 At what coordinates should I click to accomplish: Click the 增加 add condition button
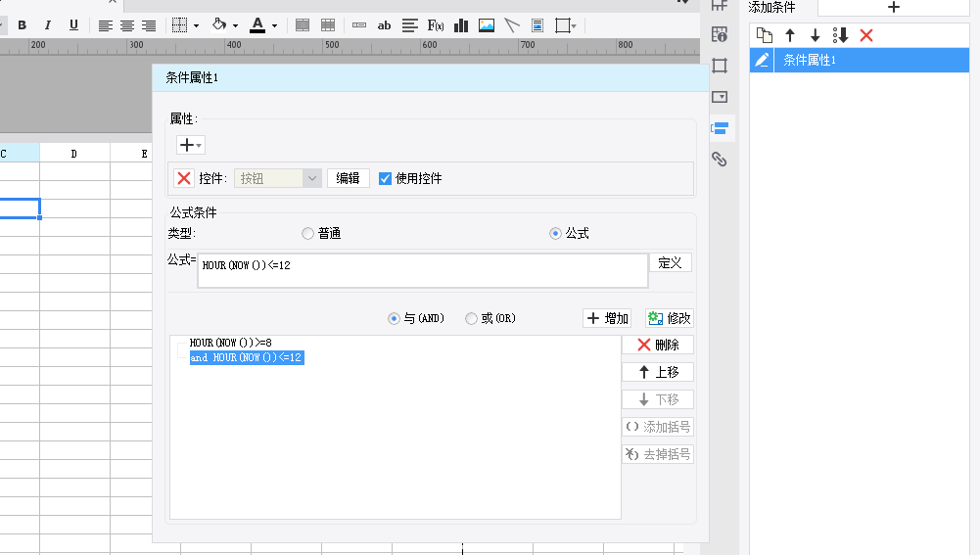pos(607,318)
